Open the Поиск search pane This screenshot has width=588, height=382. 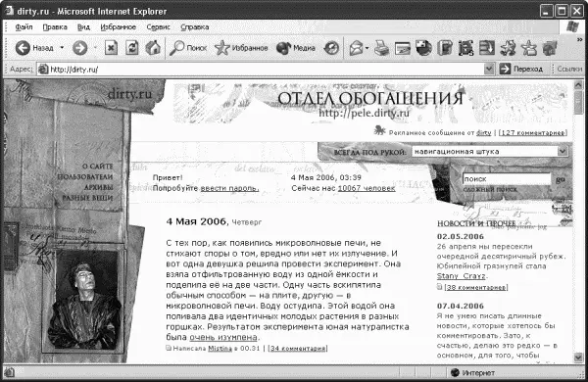click(188, 48)
